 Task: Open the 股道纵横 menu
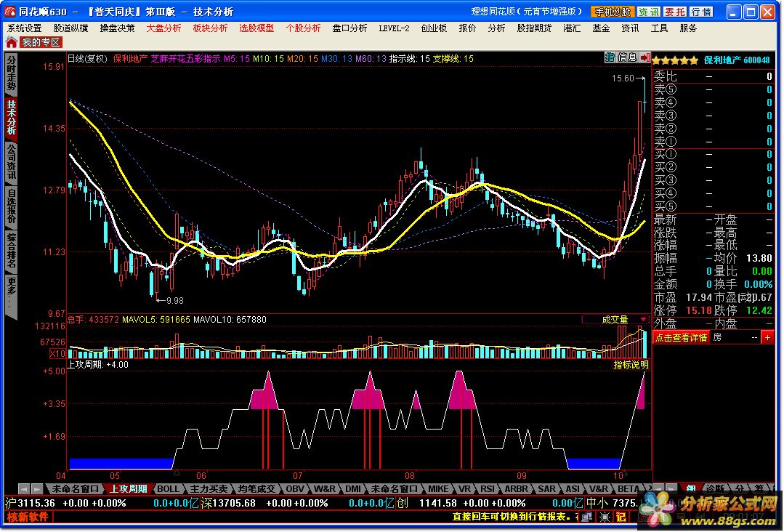[70, 28]
